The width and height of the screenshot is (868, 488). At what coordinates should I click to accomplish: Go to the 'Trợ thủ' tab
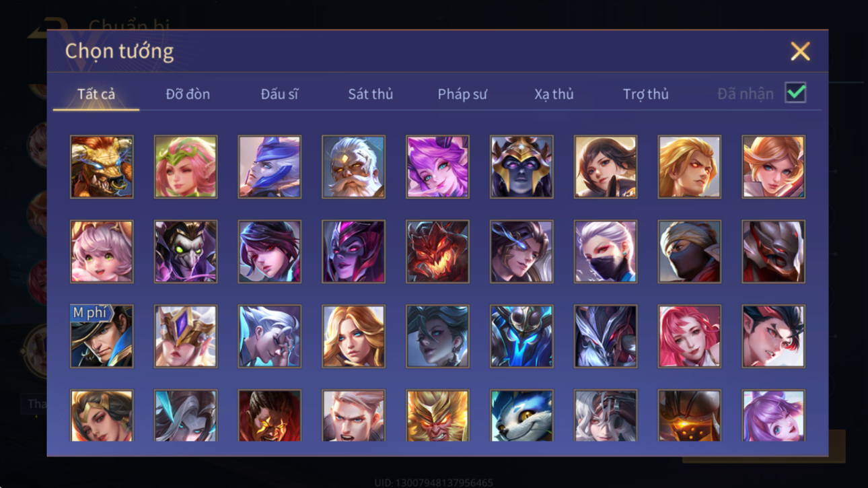pos(645,94)
